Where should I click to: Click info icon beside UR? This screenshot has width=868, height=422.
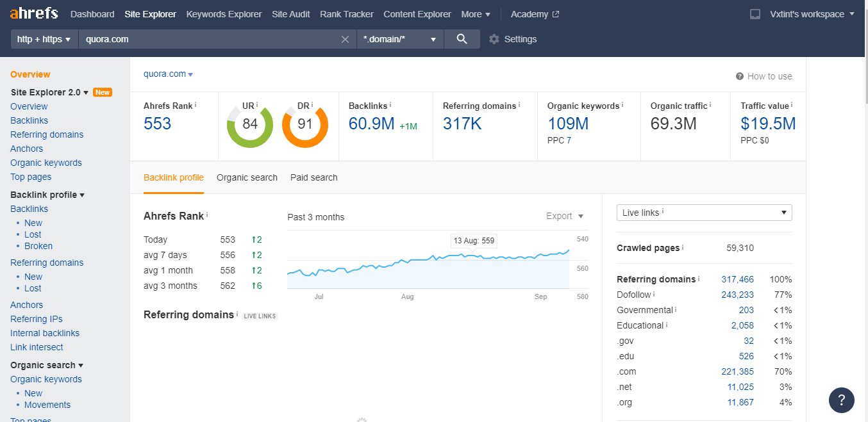coord(258,104)
